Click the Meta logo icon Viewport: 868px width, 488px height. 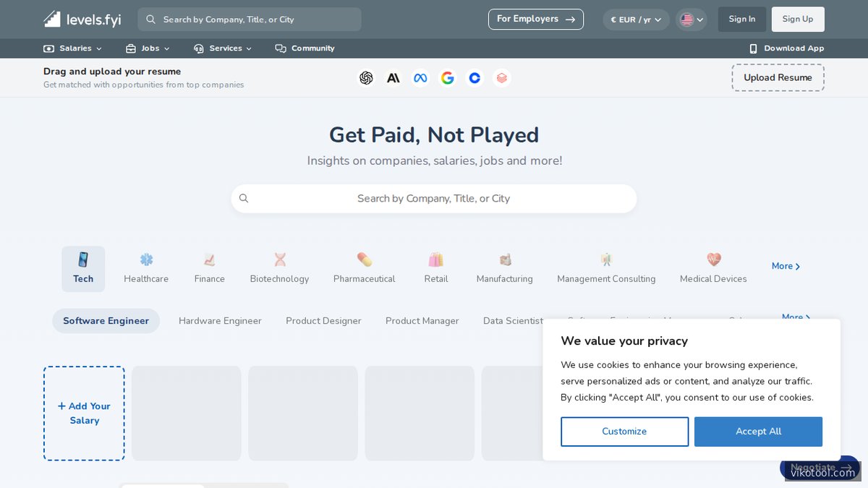coord(420,77)
